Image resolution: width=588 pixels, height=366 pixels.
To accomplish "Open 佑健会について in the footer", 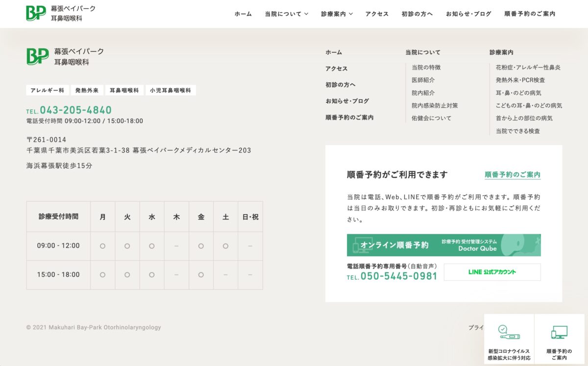I will [432, 118].
